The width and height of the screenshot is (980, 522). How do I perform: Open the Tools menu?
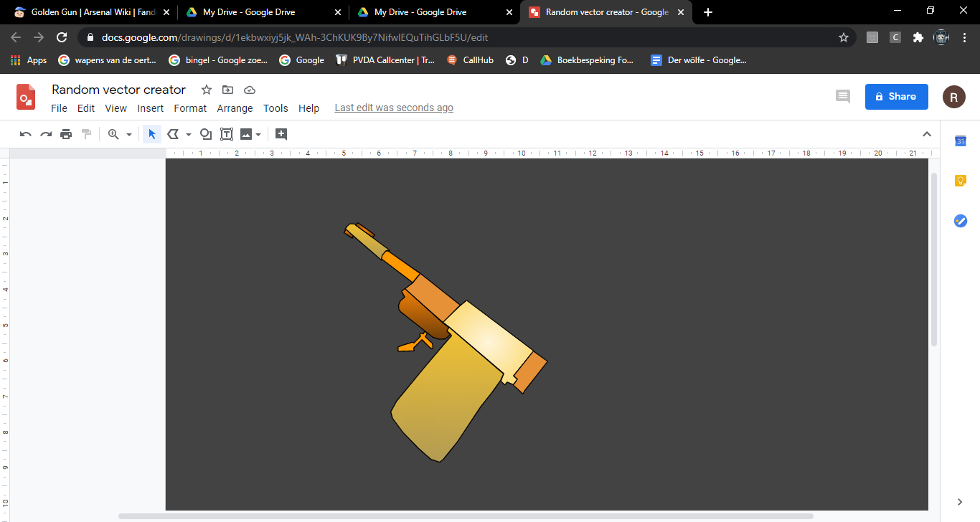(275, 108)
